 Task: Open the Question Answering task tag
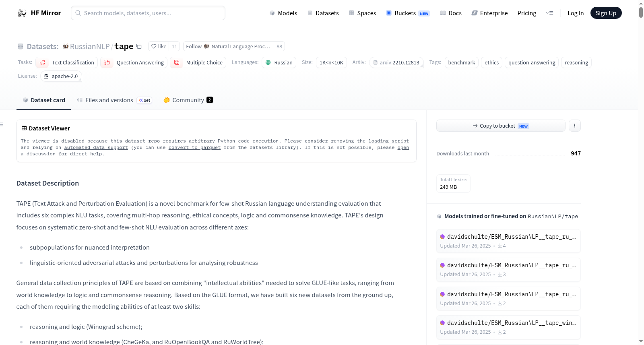coord(134,62)
